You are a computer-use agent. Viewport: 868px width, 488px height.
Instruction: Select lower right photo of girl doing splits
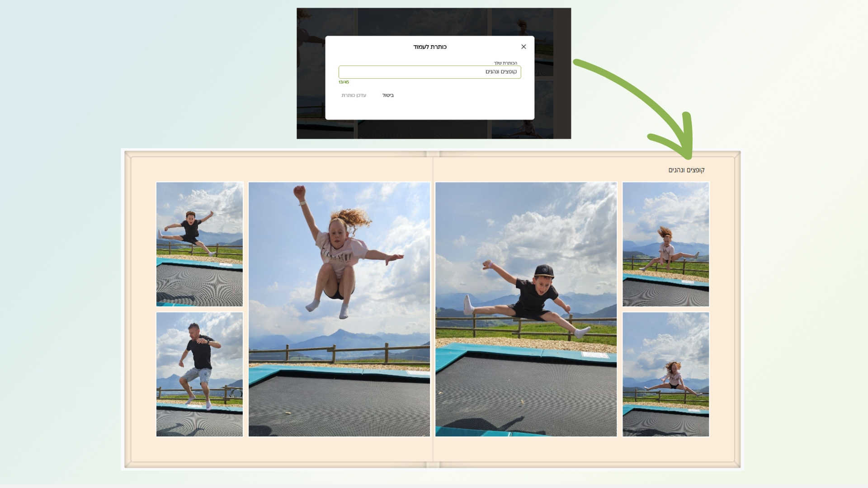pyautogui.click(x=665, y=374)
